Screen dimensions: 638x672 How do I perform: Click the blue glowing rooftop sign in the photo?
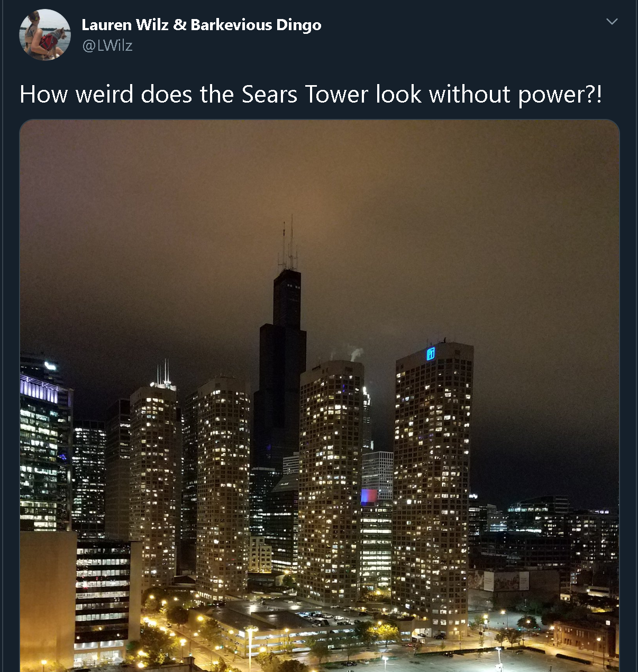coord(431,354)
